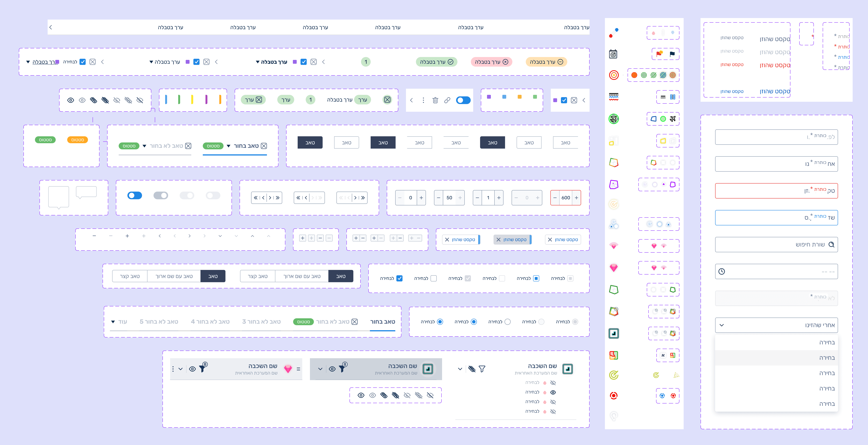
Task: Switch to tab טאב לא נבחר 3
Action: 261,322
